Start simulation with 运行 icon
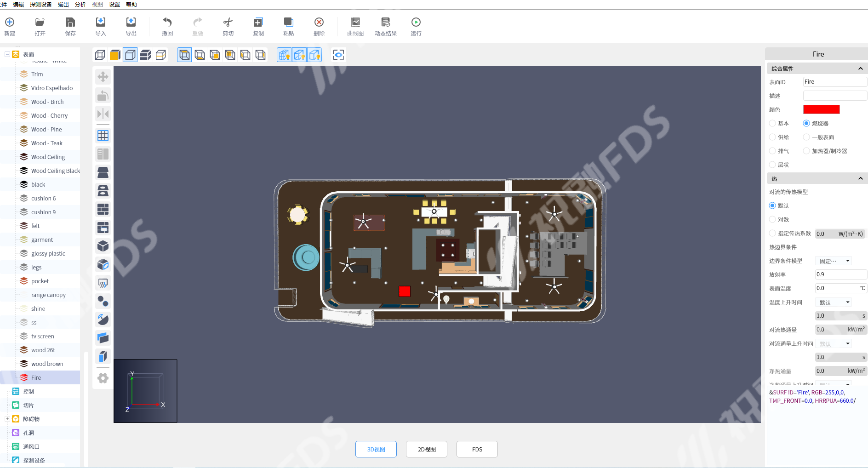This screenshot has height=468, width=868. pos(416,26)
